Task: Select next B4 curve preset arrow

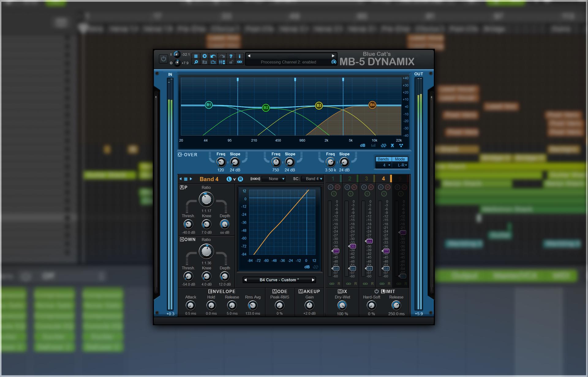Action: (313, 280)
